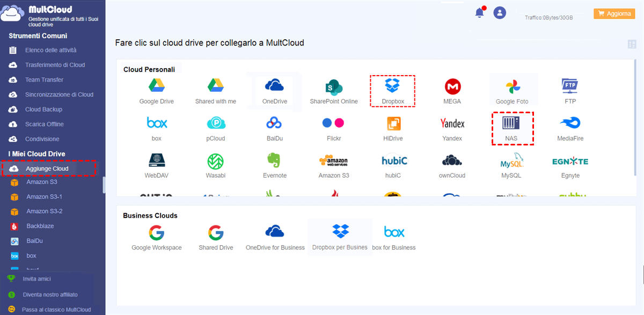Choose the Amazon S3 service icon
Image resolution: width=644 pixels, height=315 pixels.
pyautogui.click(x=333, y=161)
